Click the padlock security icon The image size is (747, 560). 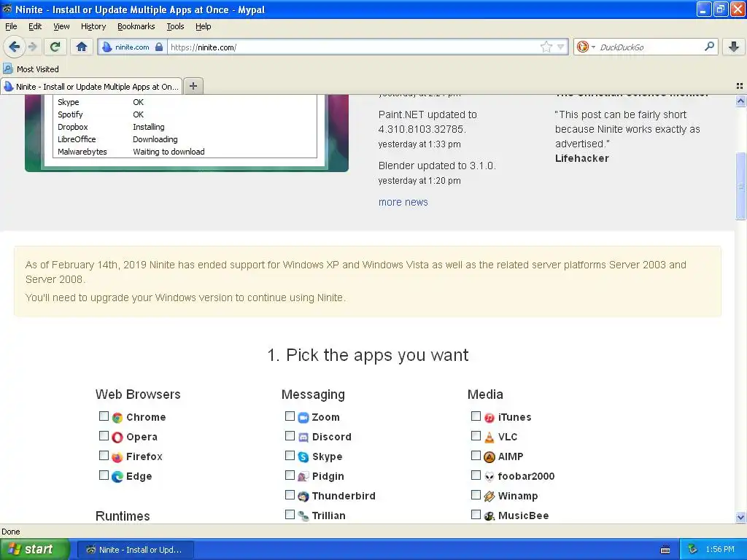click(159, 47)
